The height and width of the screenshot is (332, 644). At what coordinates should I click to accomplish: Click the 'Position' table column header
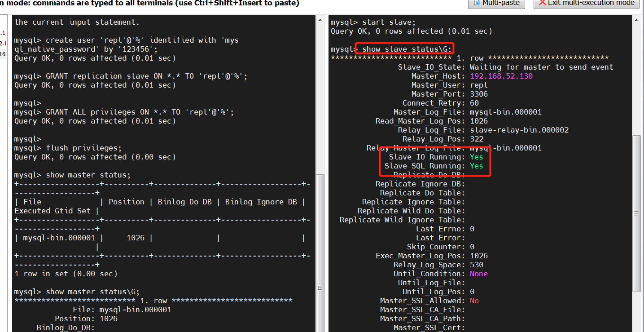tap(126, 202)
